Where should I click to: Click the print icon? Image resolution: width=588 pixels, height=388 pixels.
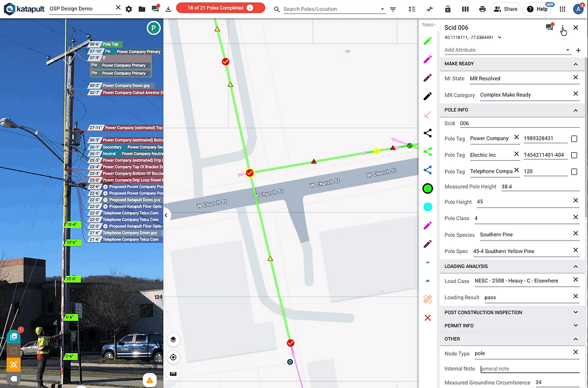tap(482, 9)
